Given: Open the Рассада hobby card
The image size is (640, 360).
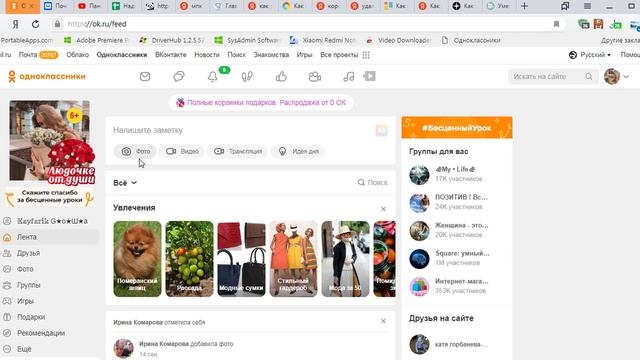Looking at the screenshot, I should click(x=189, y=259).
